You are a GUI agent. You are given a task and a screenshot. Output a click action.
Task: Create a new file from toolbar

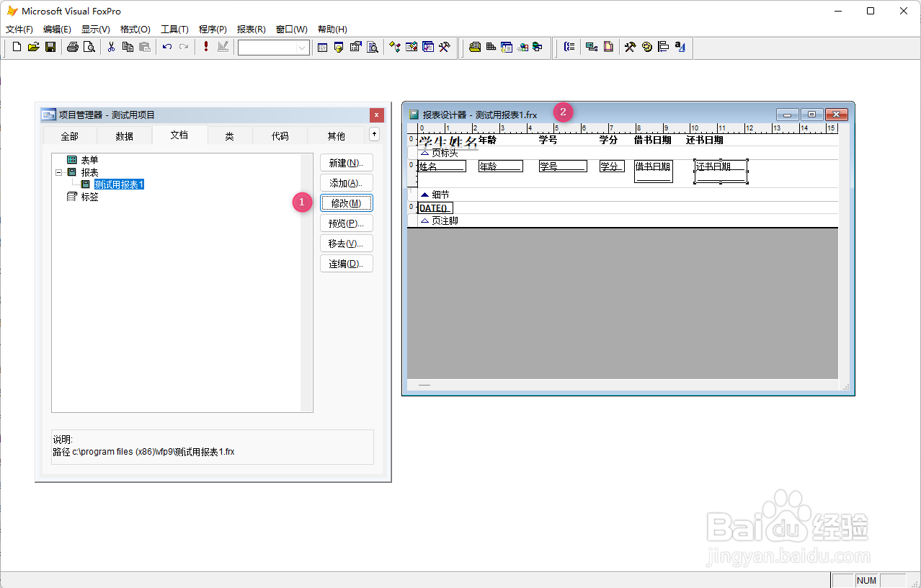point(17,47)
